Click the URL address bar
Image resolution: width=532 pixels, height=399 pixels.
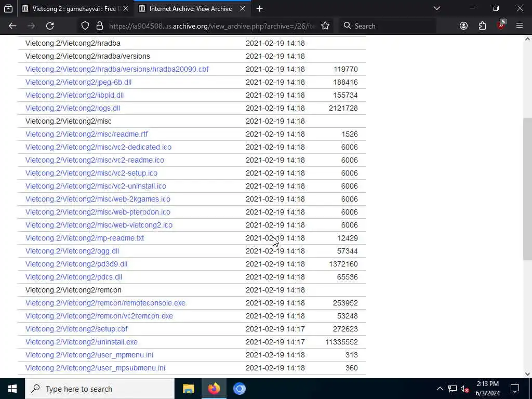coord(212,26)
